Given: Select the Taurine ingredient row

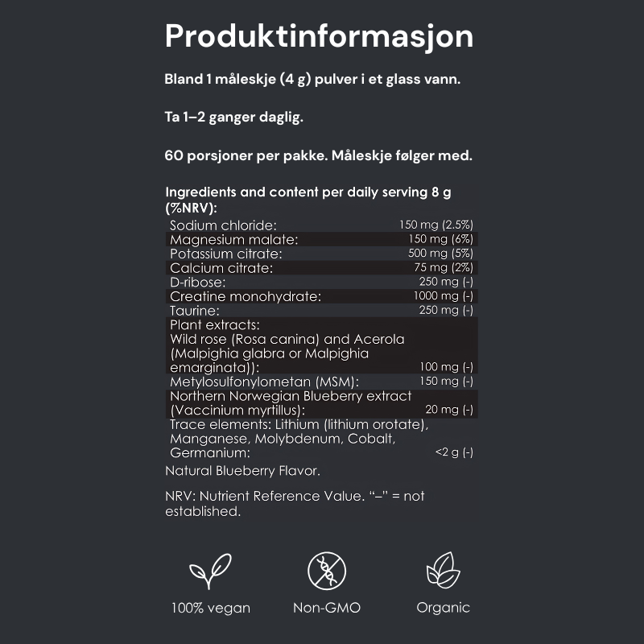Looking at the screenshot, I should click(321, 310).
